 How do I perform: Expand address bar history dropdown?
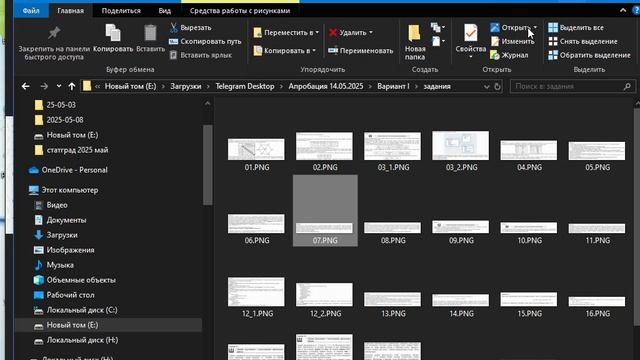[487, 87]
